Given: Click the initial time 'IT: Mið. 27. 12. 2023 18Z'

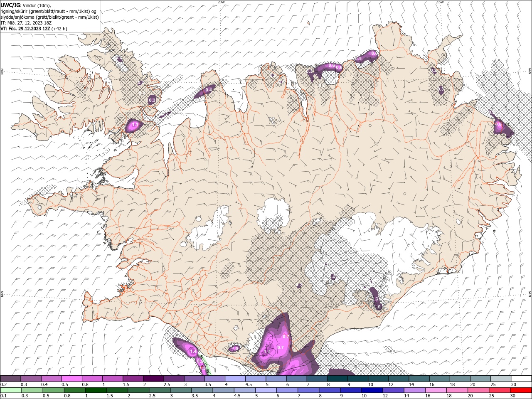Looking at the screenshot, I should click(x=26, y=23).
